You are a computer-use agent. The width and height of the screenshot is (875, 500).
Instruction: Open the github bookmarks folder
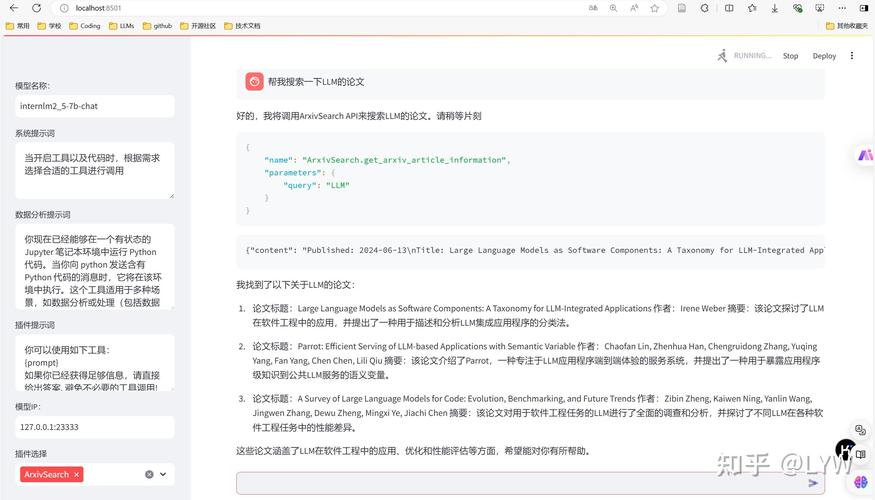tap(157, 26)
